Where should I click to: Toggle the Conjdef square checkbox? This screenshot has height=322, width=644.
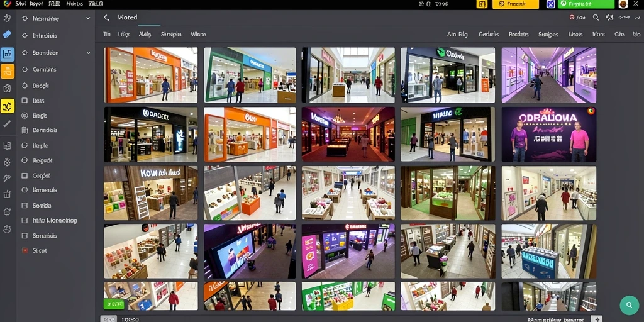click(25, 176)
